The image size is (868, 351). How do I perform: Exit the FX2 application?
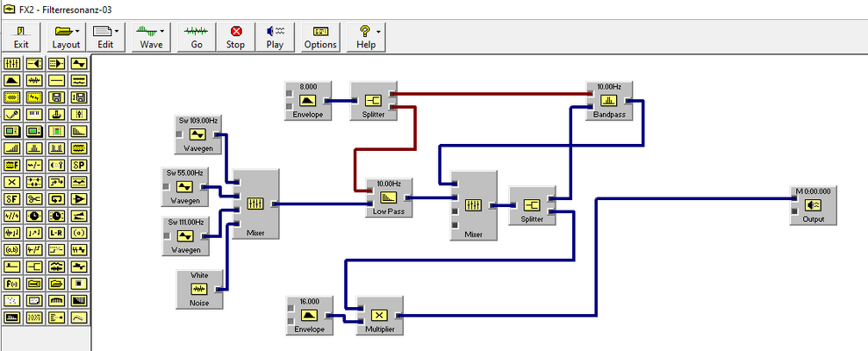pyautogui.click(x=21, y=37)
